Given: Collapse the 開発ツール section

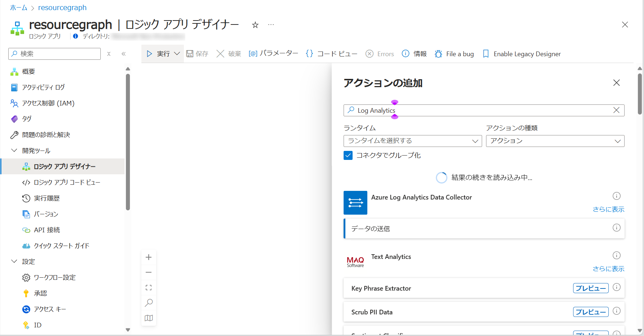Looking at the screenshot, I should click(x=14, y=151).
